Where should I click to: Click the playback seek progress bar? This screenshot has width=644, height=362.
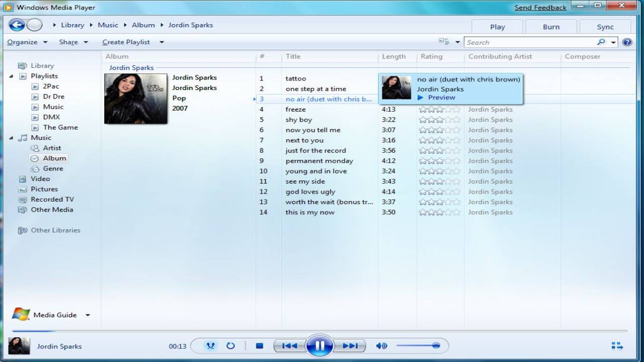319,331
